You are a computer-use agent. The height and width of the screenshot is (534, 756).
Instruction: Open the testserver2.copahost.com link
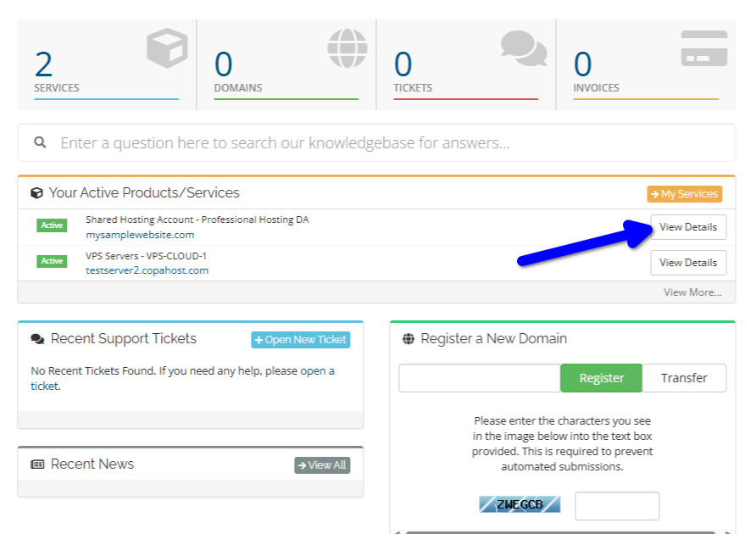[146, 271]
